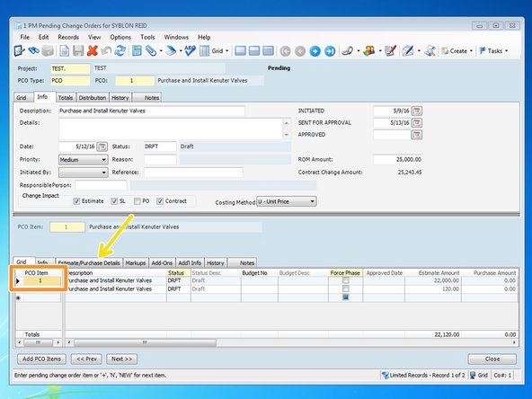Toggle Force Phase checkbox in the new row
532x399 pixels.
pyautogui.click(x=345, y=297)
